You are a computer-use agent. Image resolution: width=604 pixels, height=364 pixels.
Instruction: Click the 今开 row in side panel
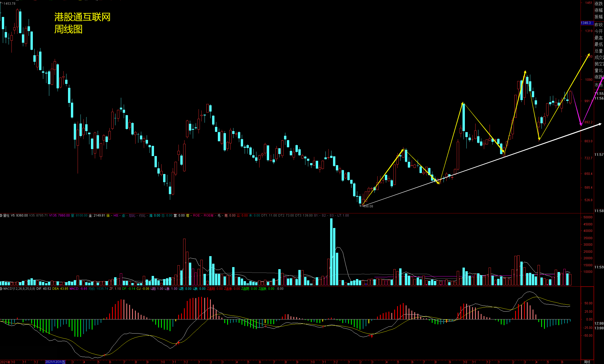coord(599,31)
